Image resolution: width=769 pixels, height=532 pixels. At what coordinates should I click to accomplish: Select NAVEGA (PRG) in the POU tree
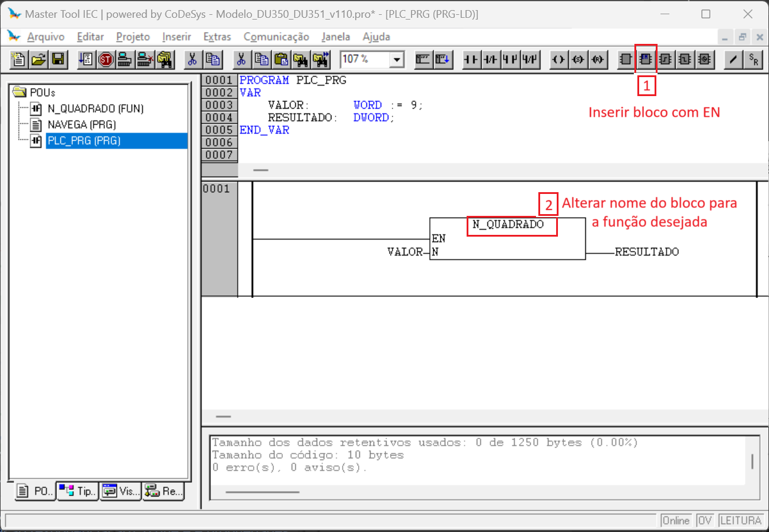click(81, 125)
